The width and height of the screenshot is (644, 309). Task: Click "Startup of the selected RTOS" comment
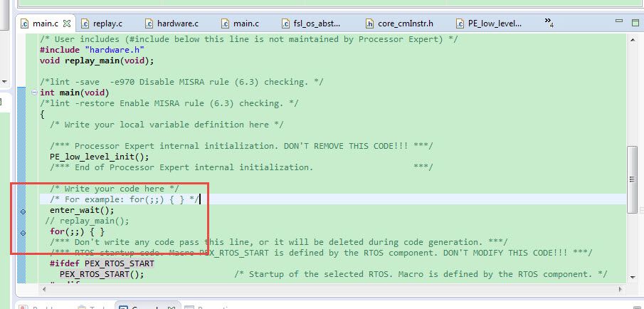click(421, 274)
